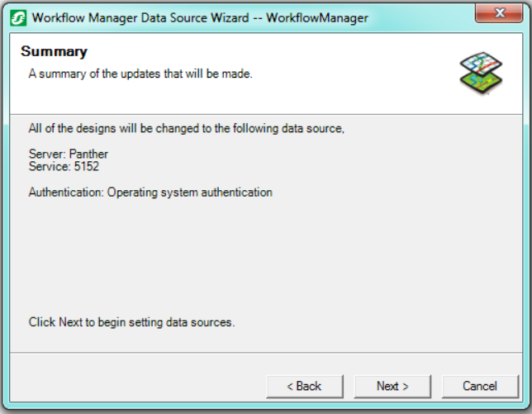Cancel the data source wizard
The image size is (532, 414).
[480, 386]
